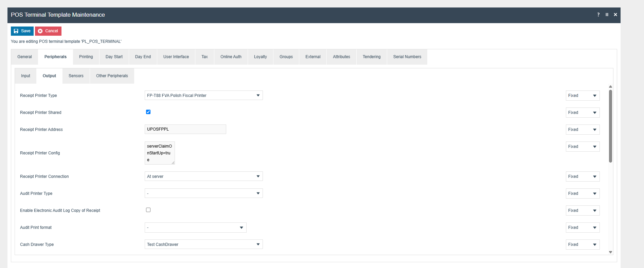The height and width of the screenshot is (268, 644).
Task: Uncheck the Receipt Printer Shared checkbox
Action: pos(148,112)
